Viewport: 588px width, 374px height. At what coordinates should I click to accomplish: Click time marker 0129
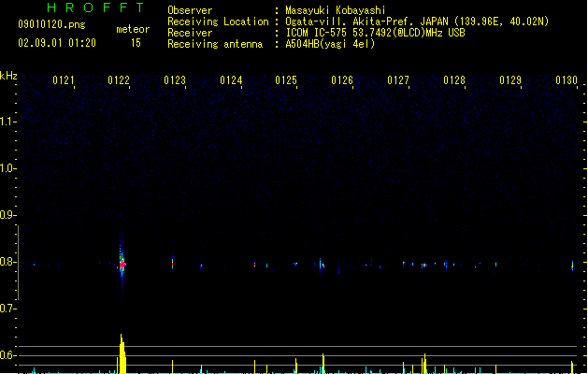click(x=510, y=80)
